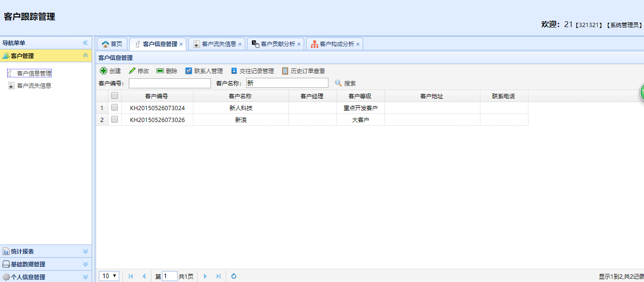The height and width of the screenshot is (282, 644).
Task: Sort by 客户名称 column header
Action: [240, 96]
